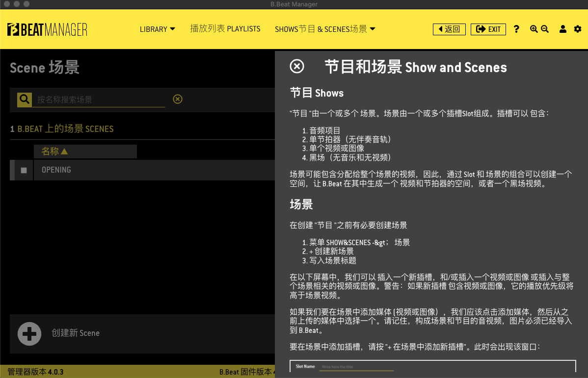The image size is (588, 378).
Task: Open the 播放列表 PLAYLISTS menu
Action: (225, 29)
